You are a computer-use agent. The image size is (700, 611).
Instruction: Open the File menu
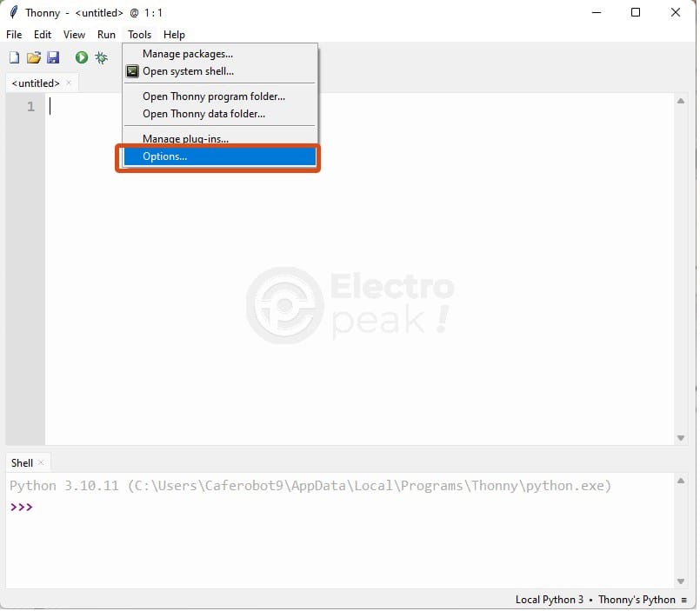coord(14,35)
